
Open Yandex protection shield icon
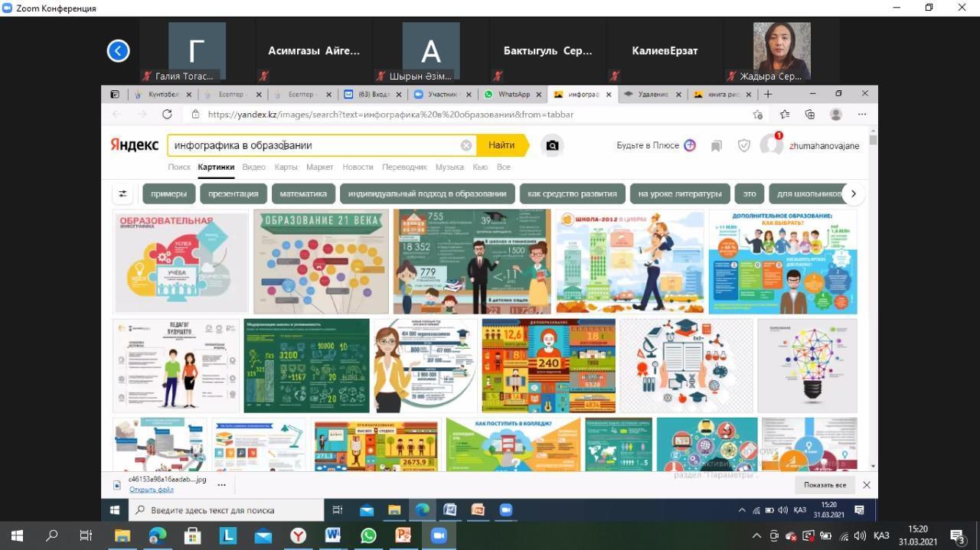pos(743,145)
